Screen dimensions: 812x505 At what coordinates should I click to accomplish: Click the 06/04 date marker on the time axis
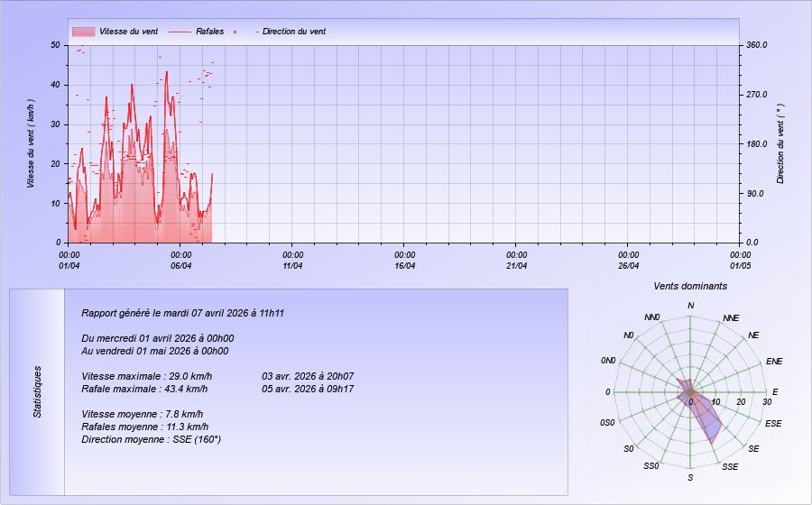coord(180,265)
